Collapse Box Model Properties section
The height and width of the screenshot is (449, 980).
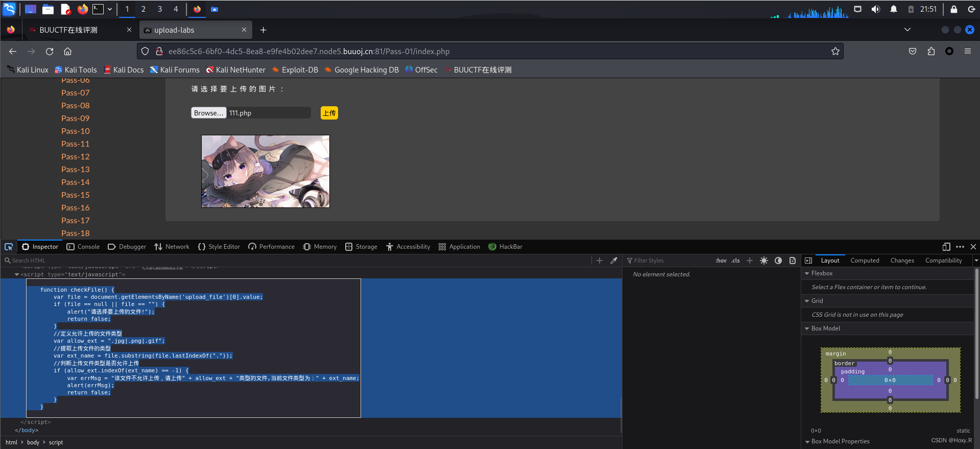[x=807, y=442]
